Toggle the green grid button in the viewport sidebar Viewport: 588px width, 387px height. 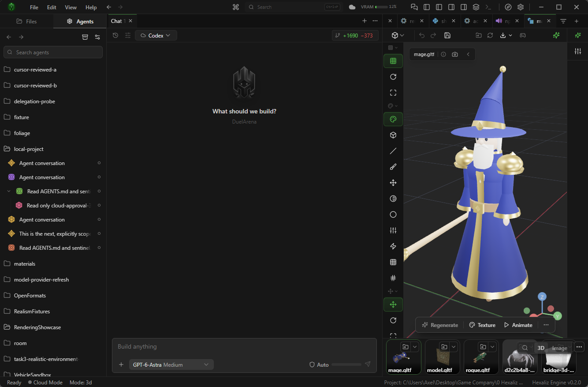(393, 61)
